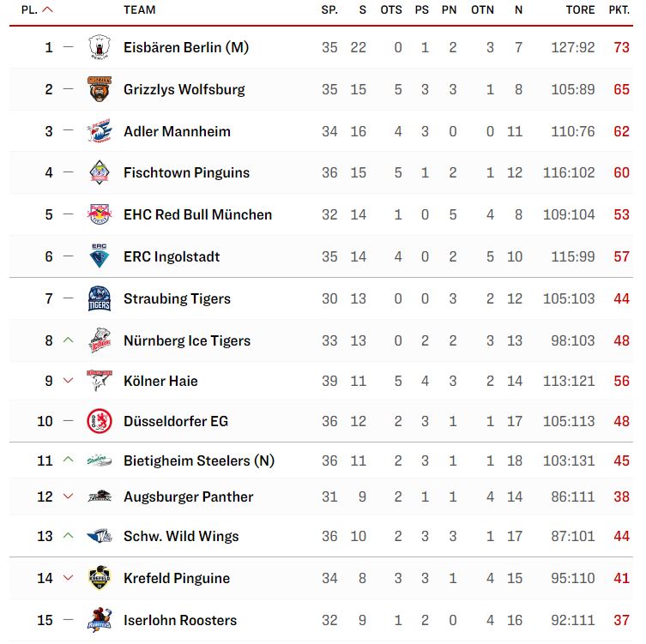Image resolution: width=646 pixels, height=644 pixels.
Task: Click the Krefeld Pinguine shield logo
Action: tap(100, 578)
